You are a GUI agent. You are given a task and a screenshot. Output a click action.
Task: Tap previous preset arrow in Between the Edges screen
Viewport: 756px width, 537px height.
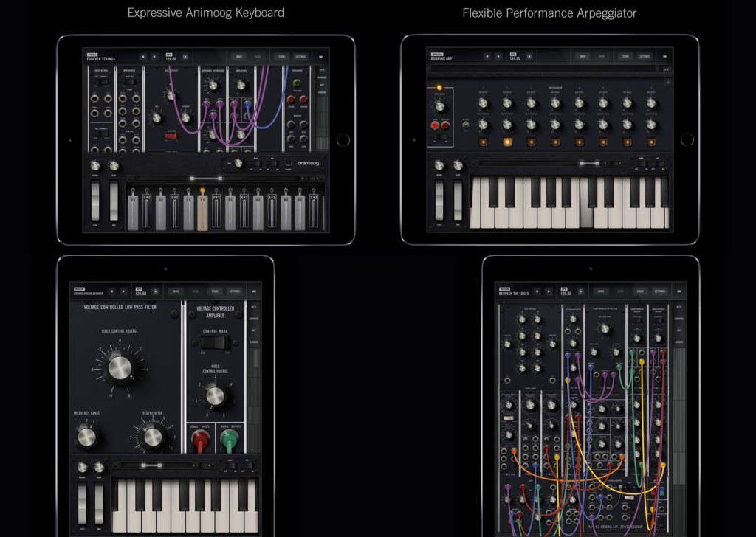point(537,291)
